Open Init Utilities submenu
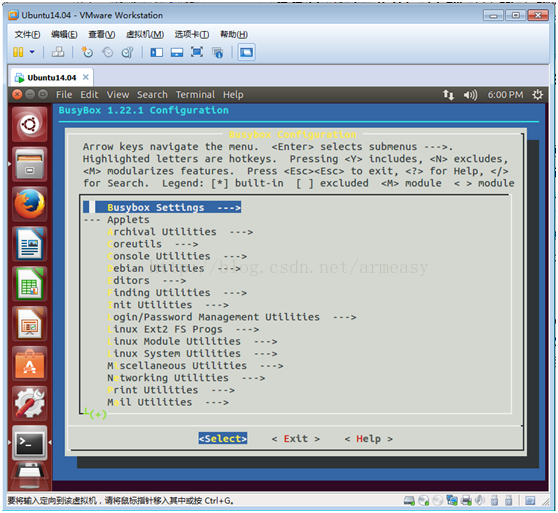This screenshot has height=513, width=558. click(x=168, y=305)
